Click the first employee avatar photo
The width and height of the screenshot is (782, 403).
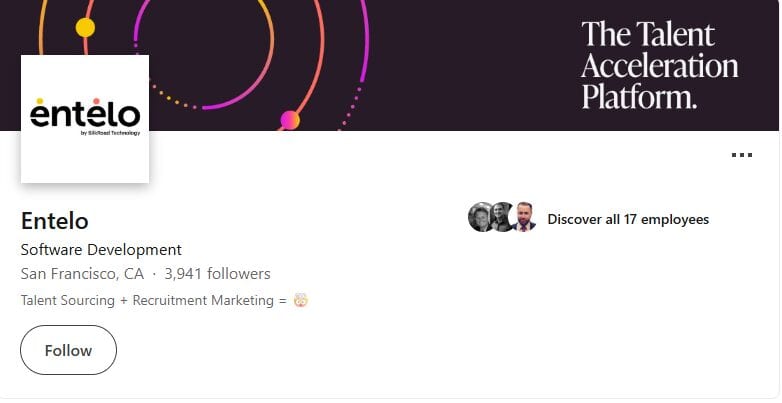click(481, 217)
